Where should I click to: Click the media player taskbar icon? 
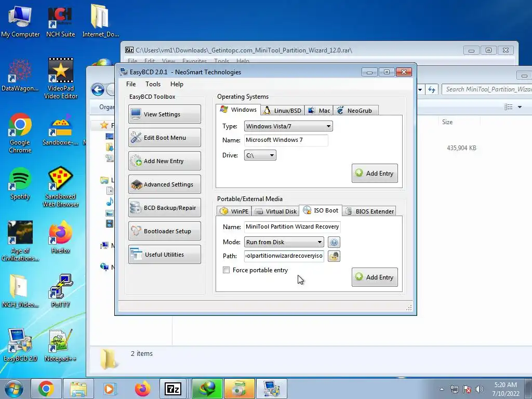(x=109, y=389)
